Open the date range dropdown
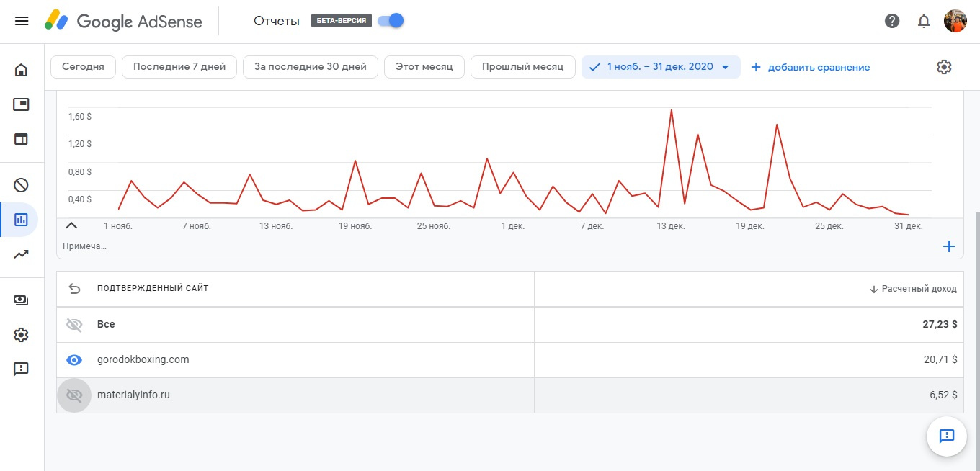 (x=661, y=67)
